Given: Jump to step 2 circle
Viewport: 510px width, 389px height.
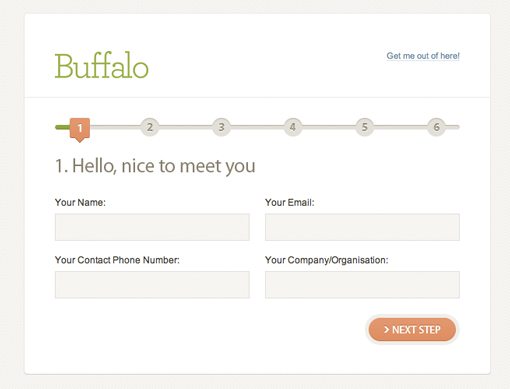Looking at the screenshot, I should [x=150, y=127].
